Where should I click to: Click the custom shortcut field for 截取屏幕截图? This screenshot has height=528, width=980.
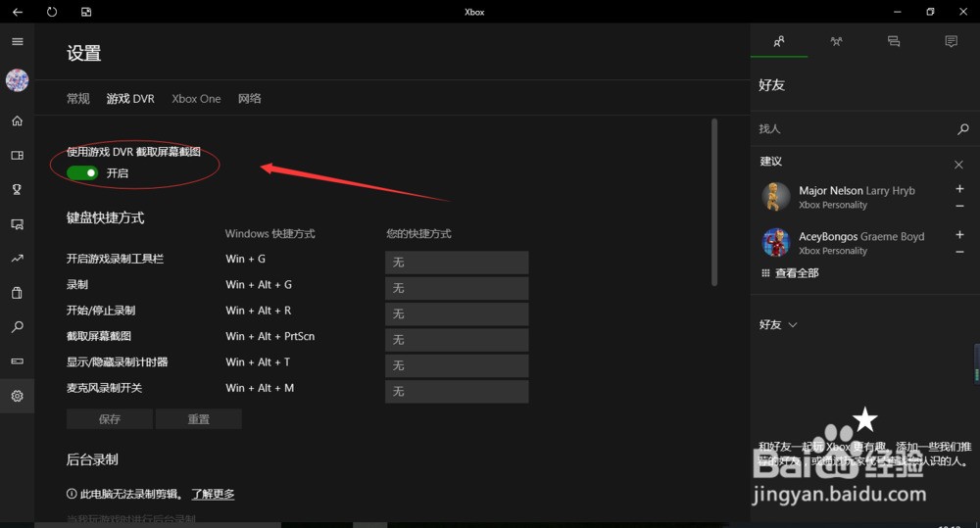tap(456, 339)
